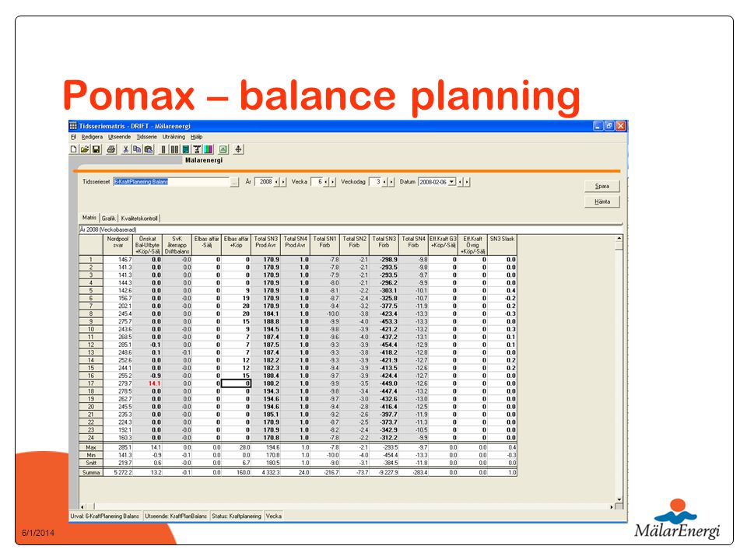Decrease Veckodag with left arrow
Viewport: 747px width, 560px height.
385,182
